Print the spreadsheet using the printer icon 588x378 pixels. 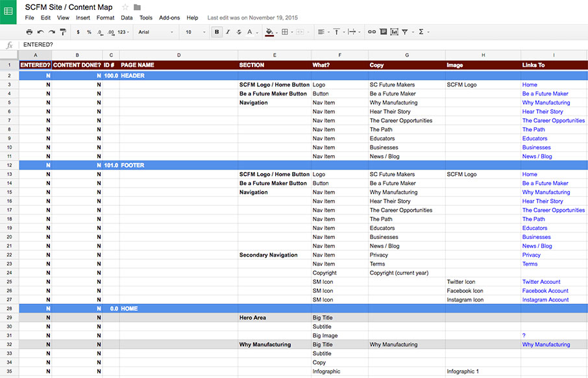[x=29, y=32]
